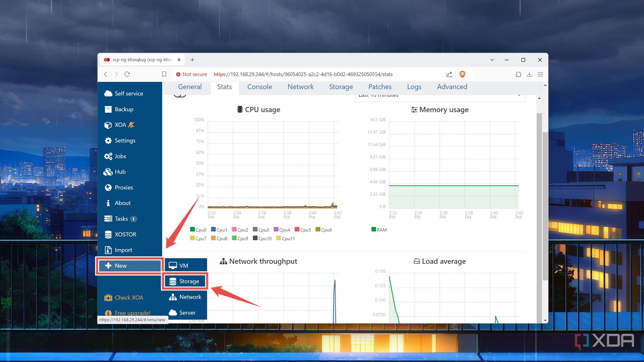Open the Jobs section
Screen dimensions: 644x362
click(x=120, y=156)
